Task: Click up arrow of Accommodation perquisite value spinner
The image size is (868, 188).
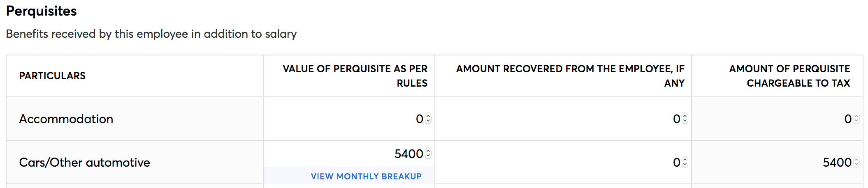Action: pyautogui.click(x=428, y=116)
